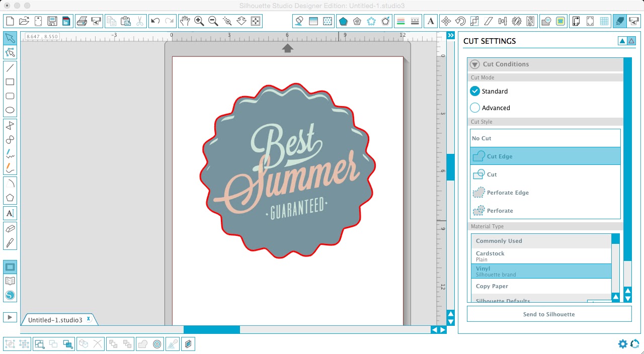Open the Silhouette design store
644x354 pixels.
tap(10, 295)
